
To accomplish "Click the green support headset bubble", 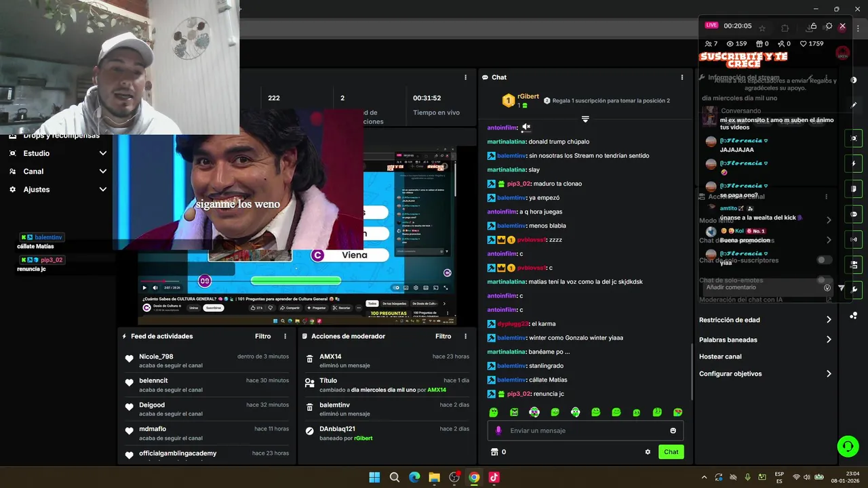I will (x=848, y=446).
